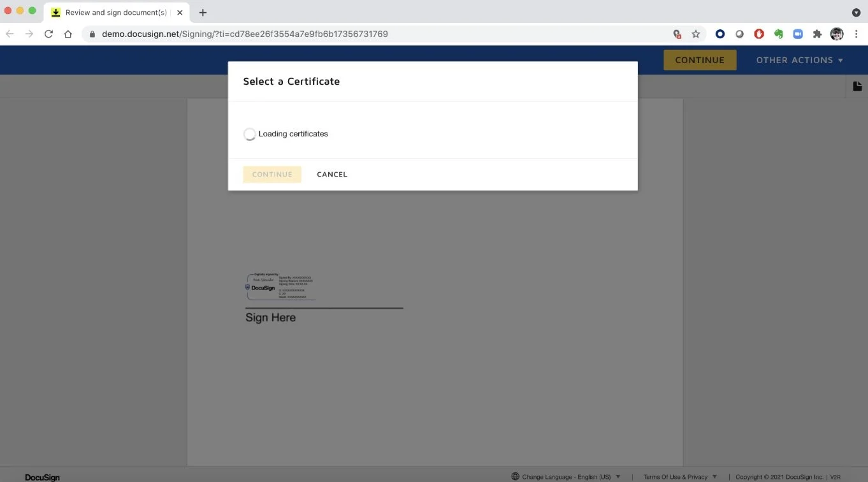The image size is (868, 482).
Task: Cancel the Select a Certificate dialog
Action: 332,174
